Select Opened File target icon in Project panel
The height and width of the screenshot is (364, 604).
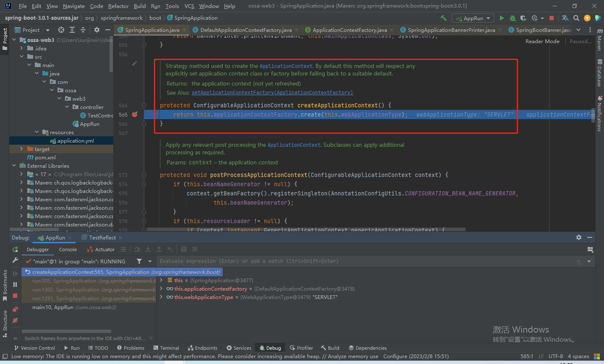pos(61,30)
